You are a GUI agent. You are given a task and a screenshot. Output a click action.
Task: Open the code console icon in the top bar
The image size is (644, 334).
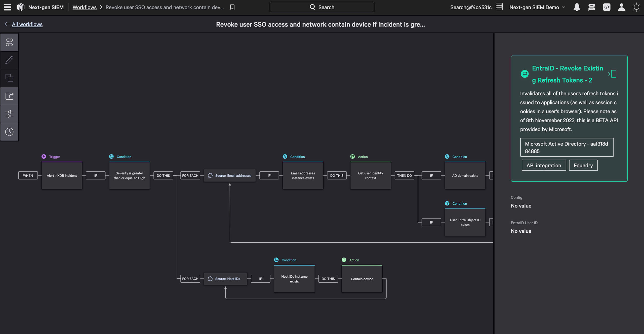pos(607,7)
